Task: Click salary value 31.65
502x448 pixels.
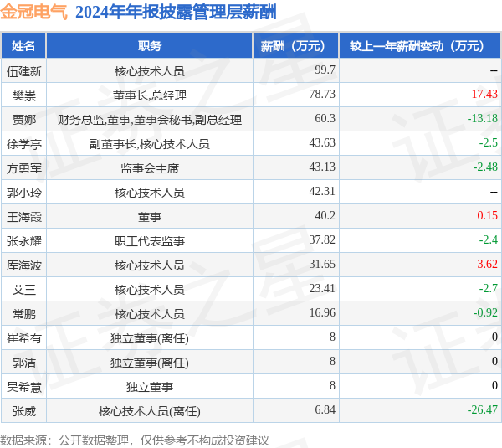Action: (x=322, y=264)
